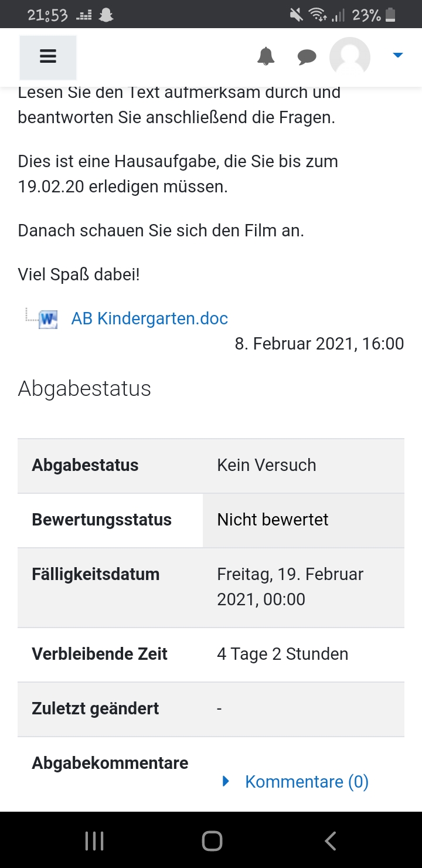Tap the user profile avatar
This screenshot has height=868, width=422.
350,57
